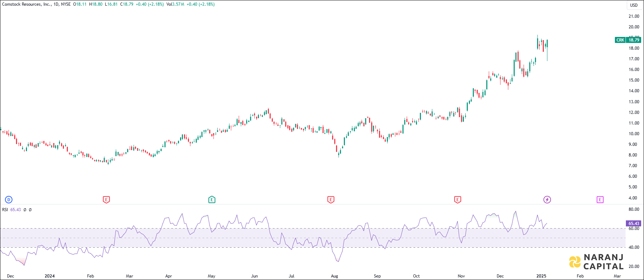Click the high value H18.80
This screenshot has height=280, width=644.
pos(96,4)
